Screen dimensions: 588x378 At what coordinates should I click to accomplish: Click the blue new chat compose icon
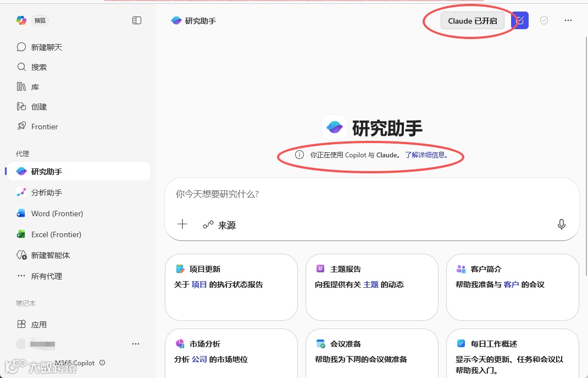[x=521, y=20]
